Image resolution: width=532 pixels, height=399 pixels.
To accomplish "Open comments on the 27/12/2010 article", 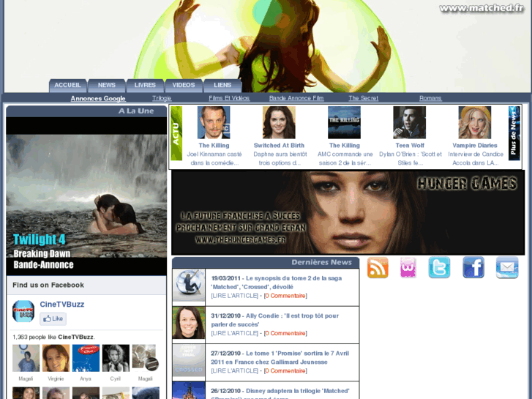I will click(285, 371).
